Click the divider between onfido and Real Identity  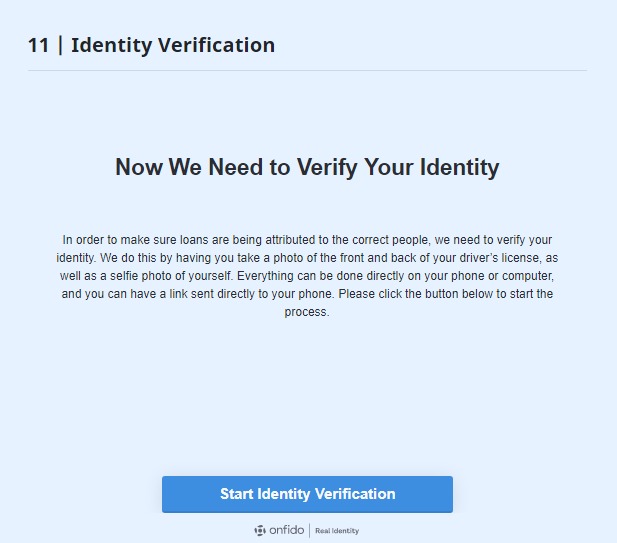point(310,530)
